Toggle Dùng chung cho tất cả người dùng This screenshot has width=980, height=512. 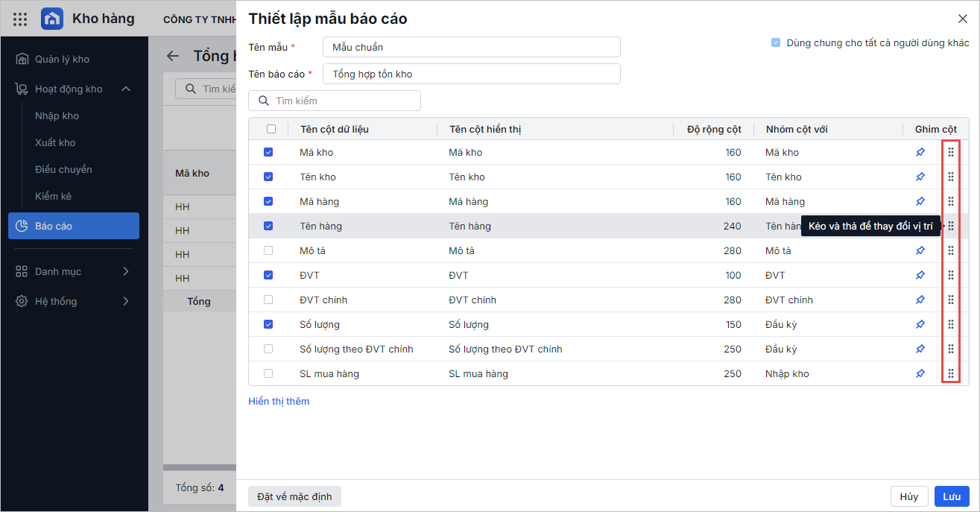[776, 43]
